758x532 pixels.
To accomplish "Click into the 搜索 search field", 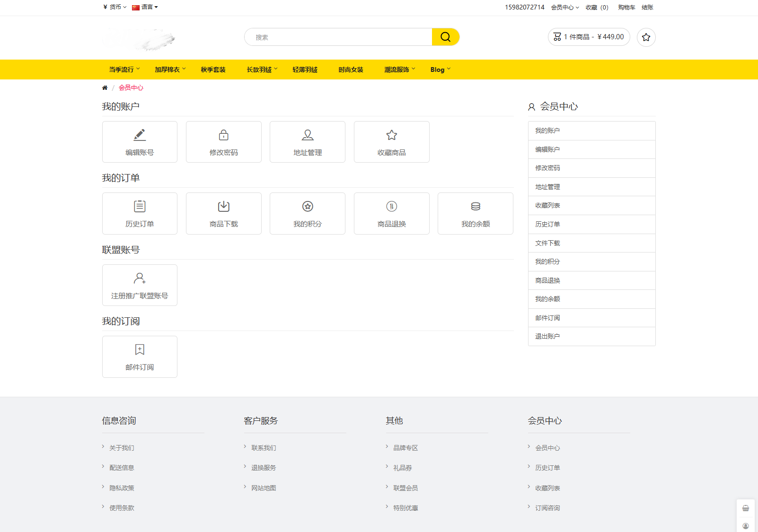I will pyautogui.click(x=338, y=37).
